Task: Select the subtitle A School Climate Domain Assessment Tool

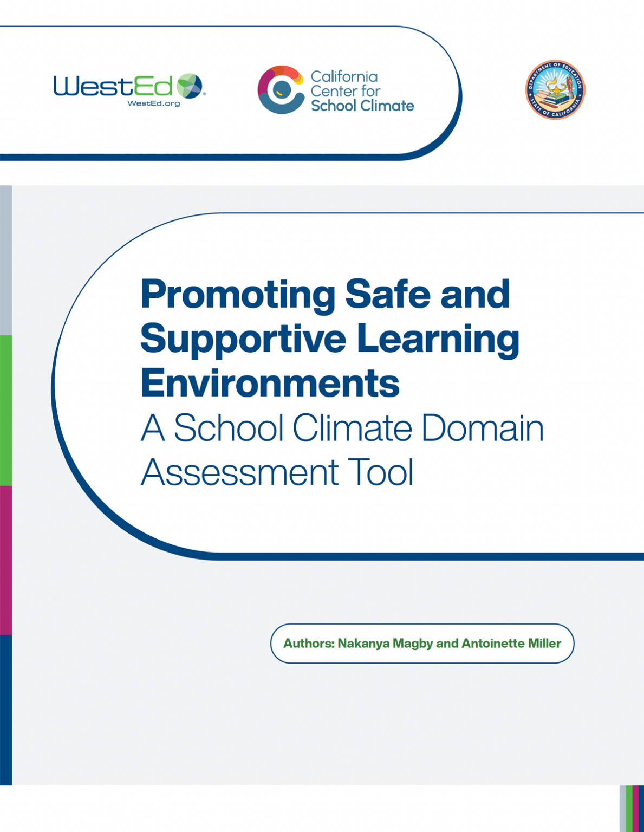Action: [x=341, y=449]
